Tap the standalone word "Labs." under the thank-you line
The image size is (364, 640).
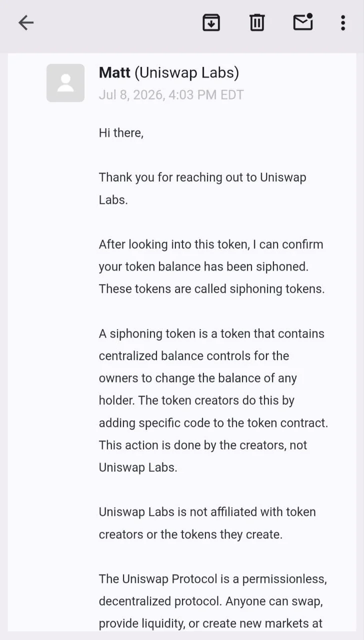113,200
